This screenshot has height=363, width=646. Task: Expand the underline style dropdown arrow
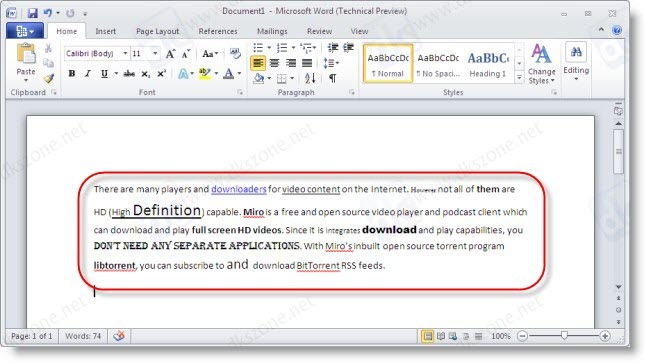click(x=116, y=74)
